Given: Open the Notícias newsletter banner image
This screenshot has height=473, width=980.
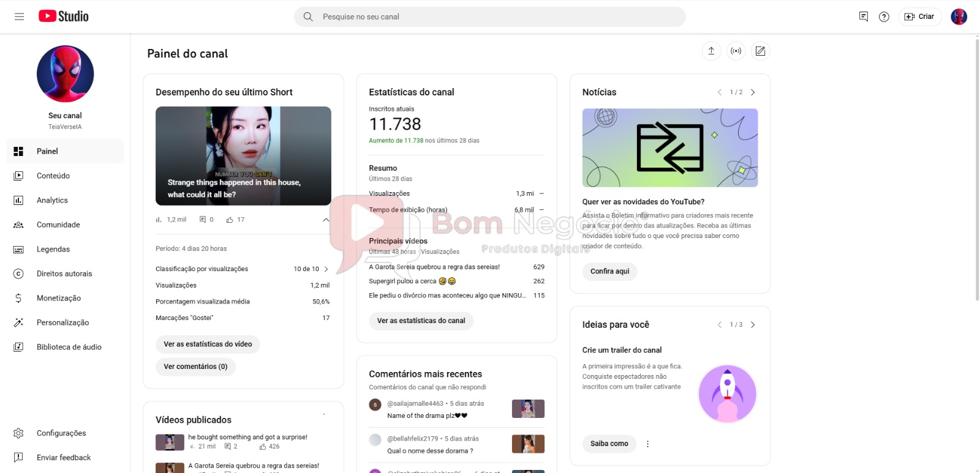Looking at the screenshot, I should tap(670, 148).
